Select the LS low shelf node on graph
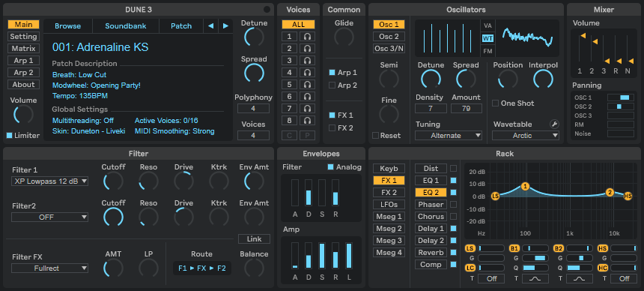The height and width of the screenshot is (291, 644). 495,196
